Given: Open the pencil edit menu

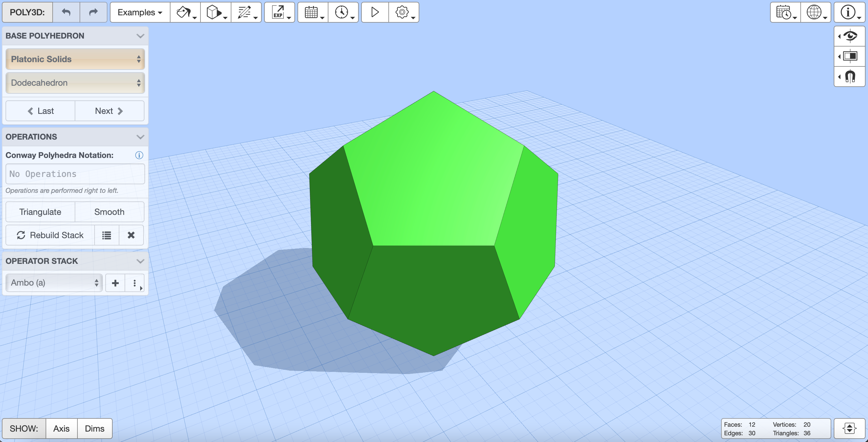Looking at the screenshot, I should pos(246,13).
